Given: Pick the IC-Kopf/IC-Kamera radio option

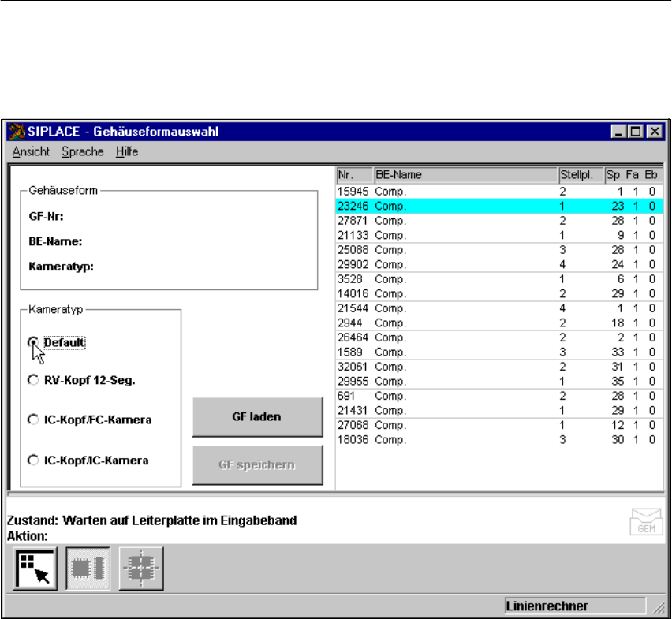Looking at the screenshot, I should (33, 461).
